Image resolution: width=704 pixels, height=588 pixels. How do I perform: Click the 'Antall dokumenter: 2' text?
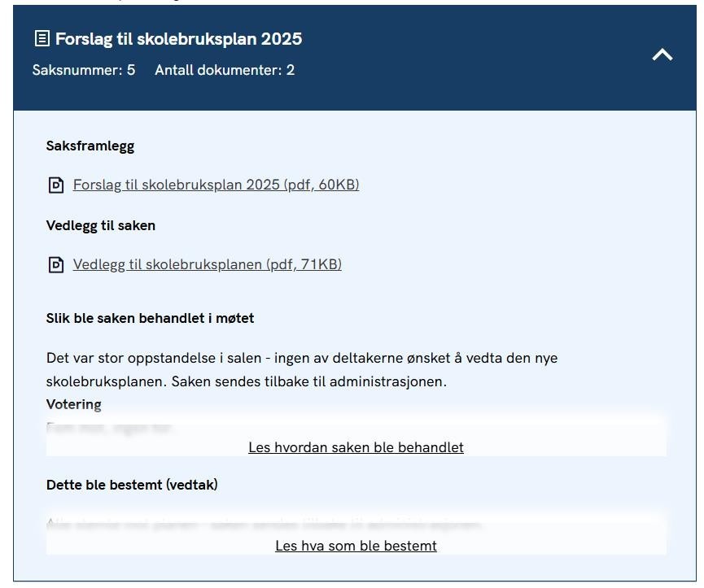tap(225, 70)
